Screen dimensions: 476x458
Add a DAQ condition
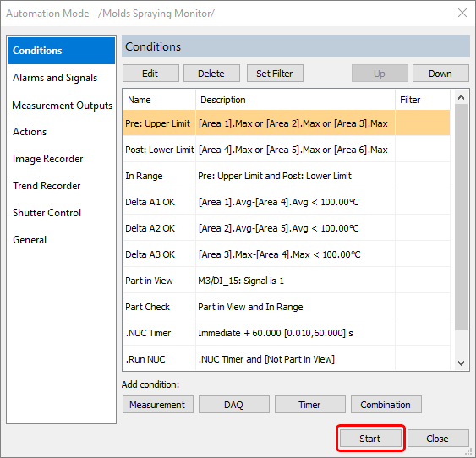click(233, 404)
